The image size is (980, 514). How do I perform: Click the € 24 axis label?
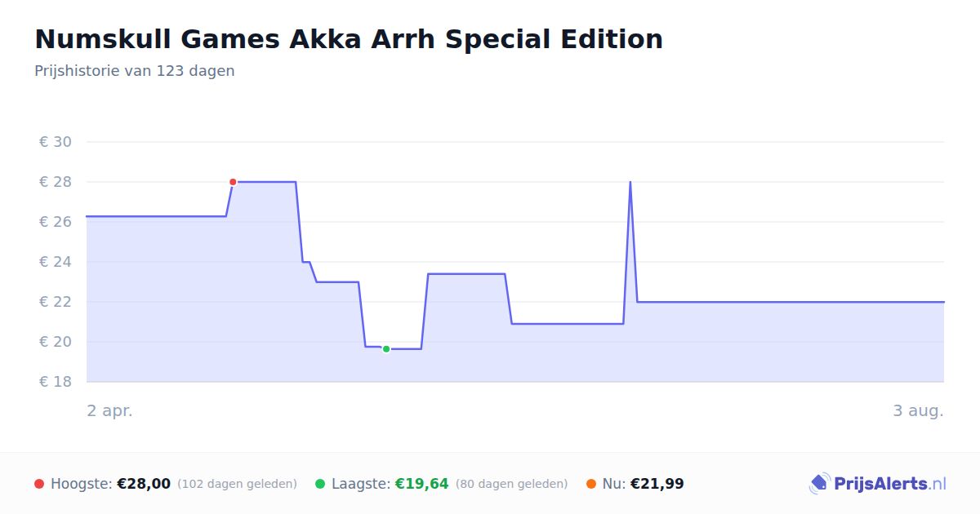(56, 262)
